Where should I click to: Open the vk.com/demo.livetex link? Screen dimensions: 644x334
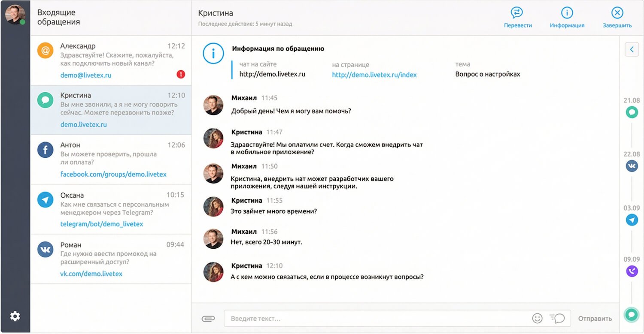(x=91, y=274)
